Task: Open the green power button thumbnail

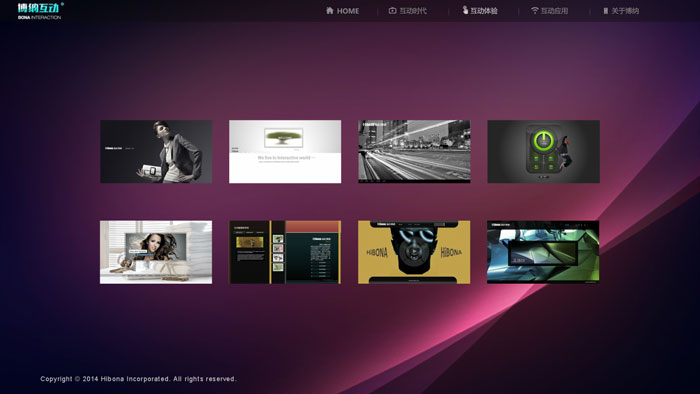Action: (x=543, y=151)
